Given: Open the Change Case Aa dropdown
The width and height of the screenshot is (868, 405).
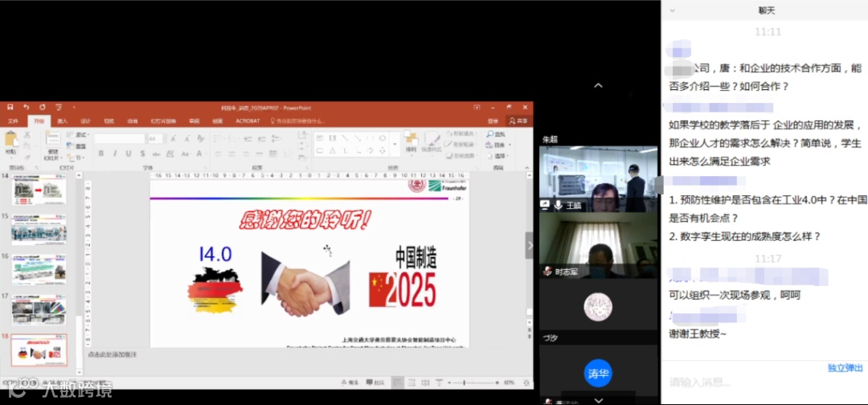Looking at the screenshot, I should [186, 153].
